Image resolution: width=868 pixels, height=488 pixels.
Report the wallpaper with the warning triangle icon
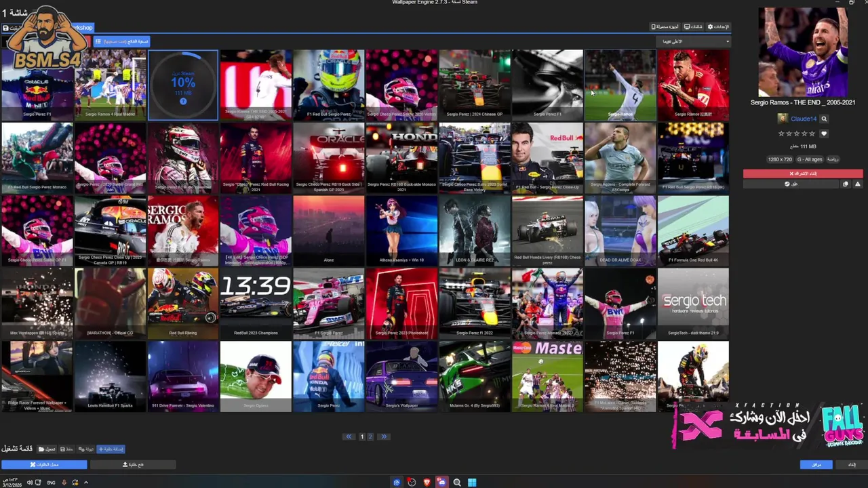point(857,184)
